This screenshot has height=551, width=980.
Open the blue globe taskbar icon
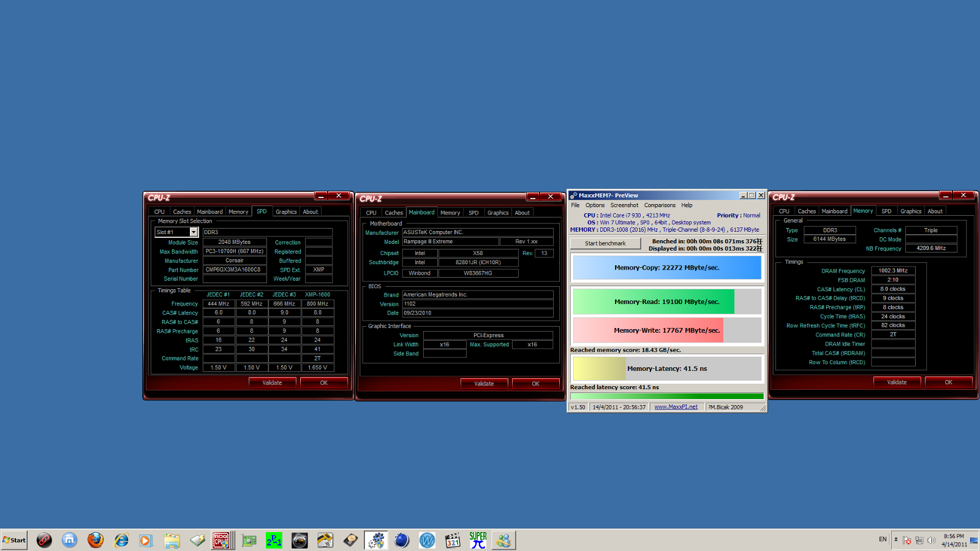[402, 540]
